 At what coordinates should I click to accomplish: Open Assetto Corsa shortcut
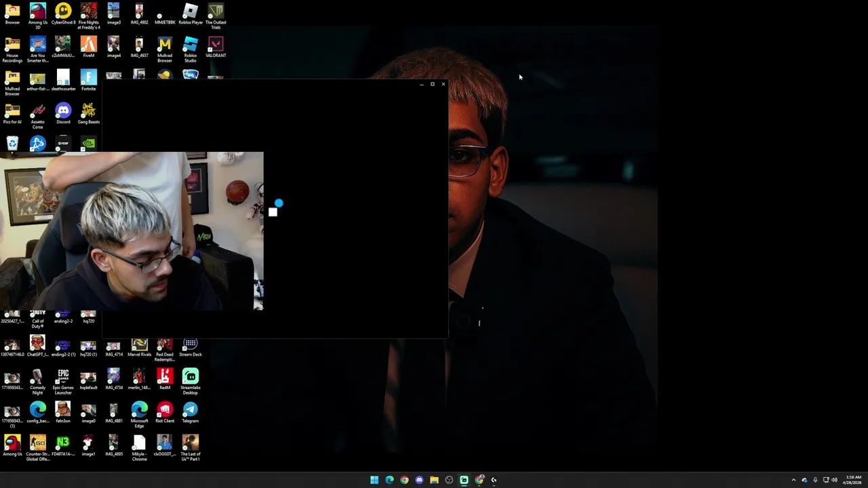pos(37,116)
